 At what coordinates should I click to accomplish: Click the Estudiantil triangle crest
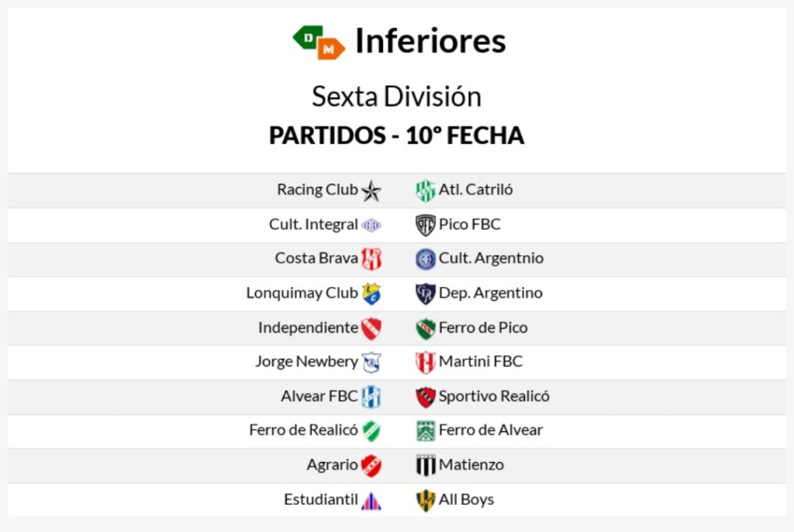[371, 501]
